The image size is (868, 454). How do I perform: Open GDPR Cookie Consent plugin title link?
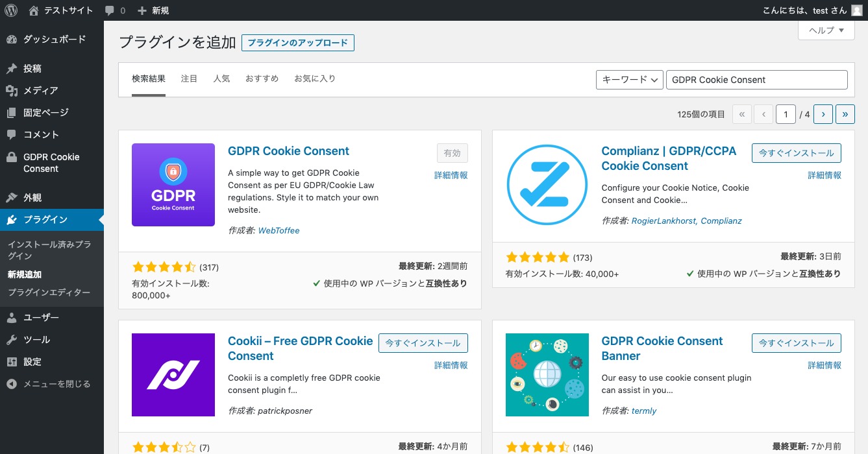click(x=288, y=151)
